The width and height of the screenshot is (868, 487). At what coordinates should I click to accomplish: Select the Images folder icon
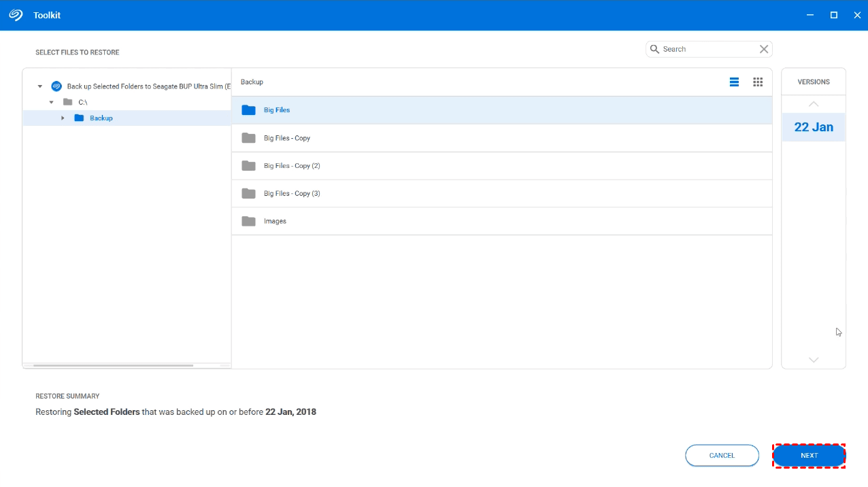(248, 220)
